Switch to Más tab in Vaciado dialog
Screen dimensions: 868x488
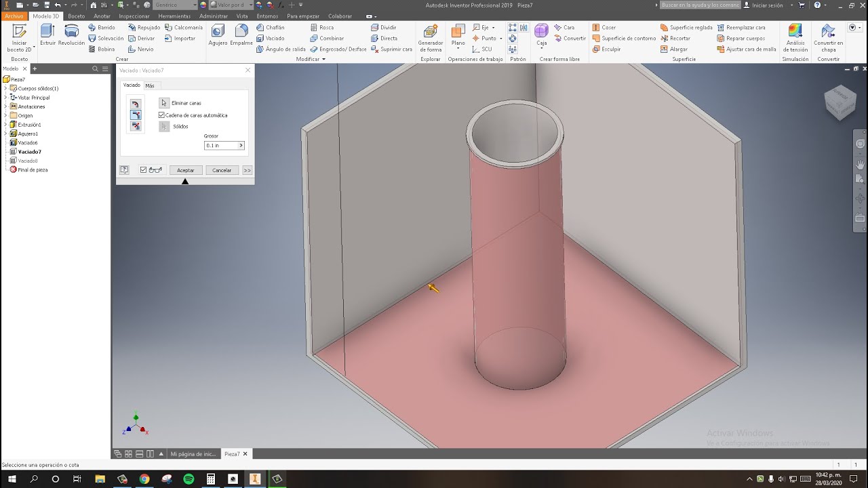[150, 86]
